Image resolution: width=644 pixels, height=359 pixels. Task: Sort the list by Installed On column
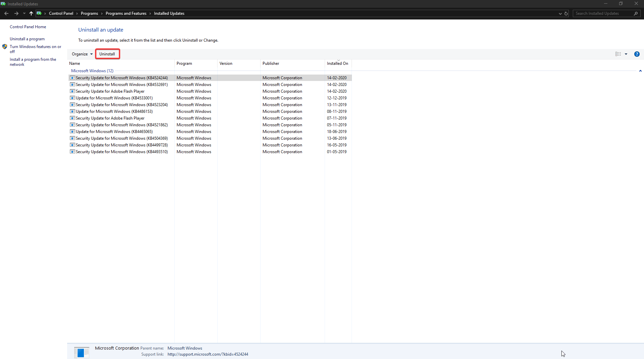(337, 63)
